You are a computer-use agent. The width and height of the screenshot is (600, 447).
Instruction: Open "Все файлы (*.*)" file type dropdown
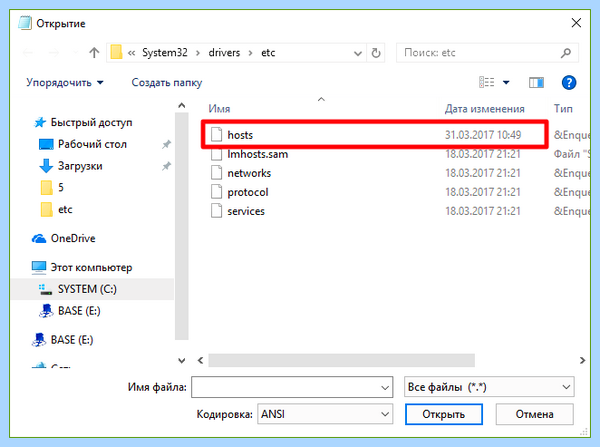tap(489, 387)
